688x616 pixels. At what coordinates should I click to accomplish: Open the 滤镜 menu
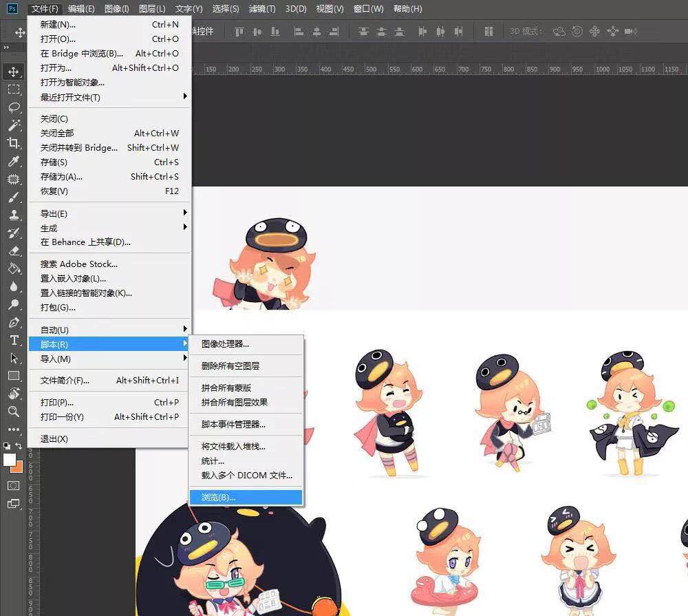pyautogui.click(x=261, y=9)
